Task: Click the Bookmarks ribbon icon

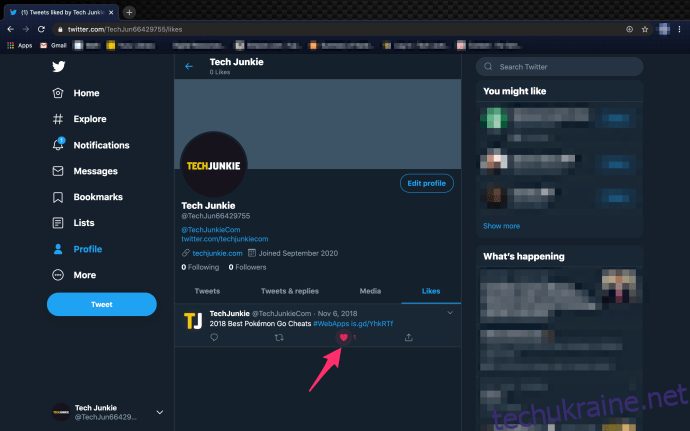Action: 58,197
